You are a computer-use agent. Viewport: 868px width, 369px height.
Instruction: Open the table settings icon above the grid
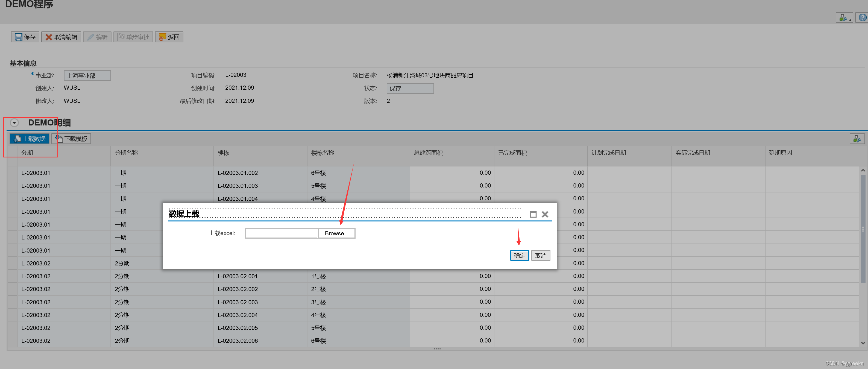(857, 139)
